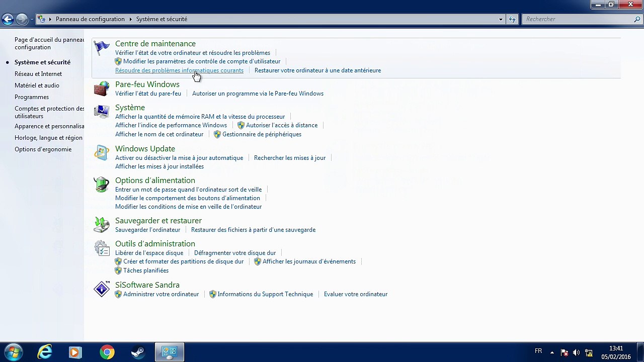
Task: Click the Système et sécurité breadcrumb
Action: pyautogui.click(x=162, y=19)
